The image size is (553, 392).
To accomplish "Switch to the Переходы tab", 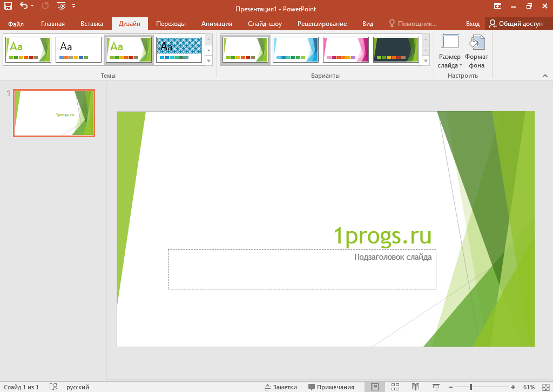I will [171, 24].
